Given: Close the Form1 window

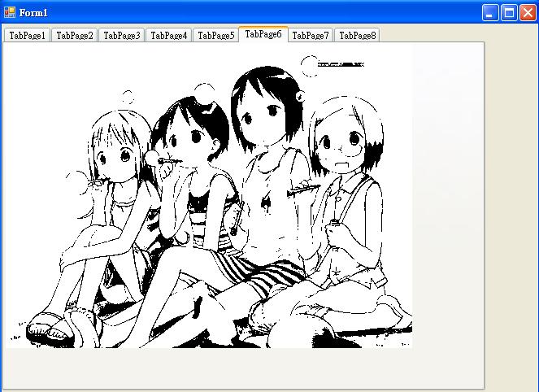Looking at the screenshot, I should pyautogui.click(x=527, y=12).
